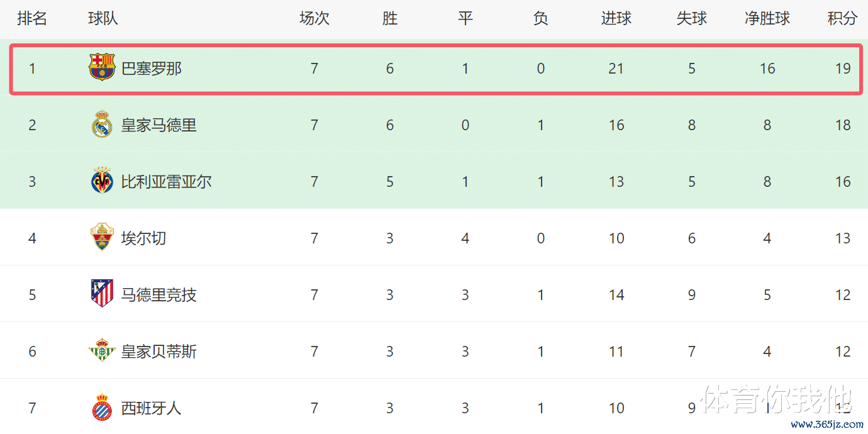Click the 排名 column header
868x434 pixels.
32,18
